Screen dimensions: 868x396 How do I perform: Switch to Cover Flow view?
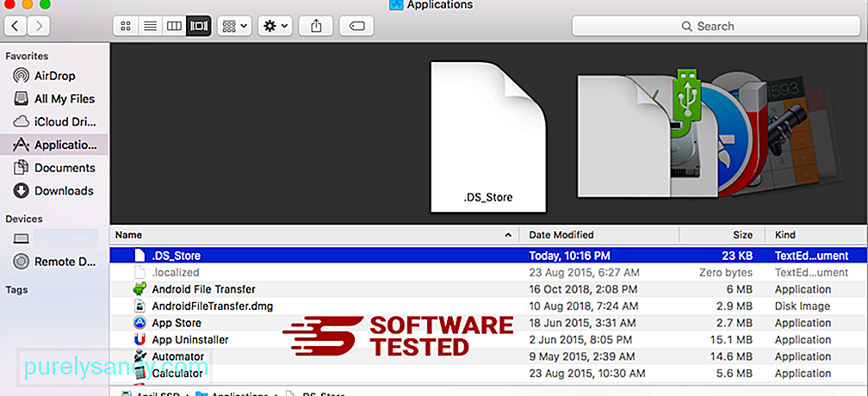coord(199,26)
